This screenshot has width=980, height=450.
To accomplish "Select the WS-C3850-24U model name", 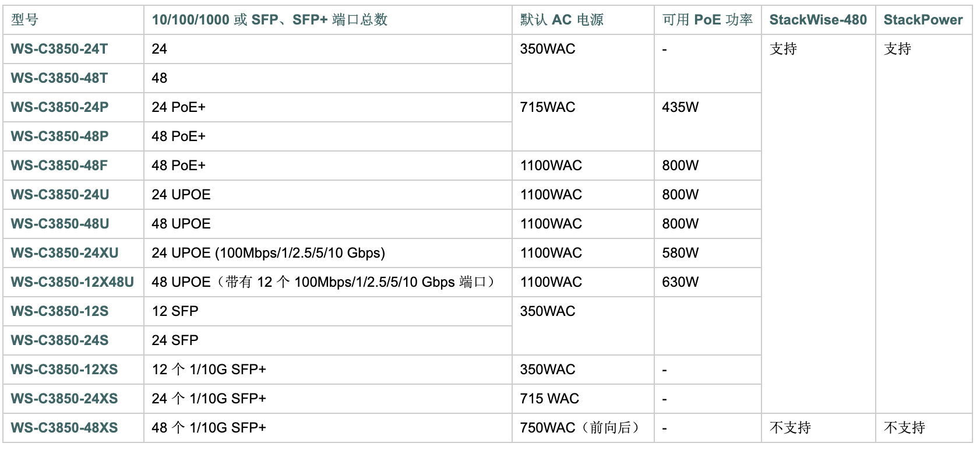I will (x=60, y=195).
